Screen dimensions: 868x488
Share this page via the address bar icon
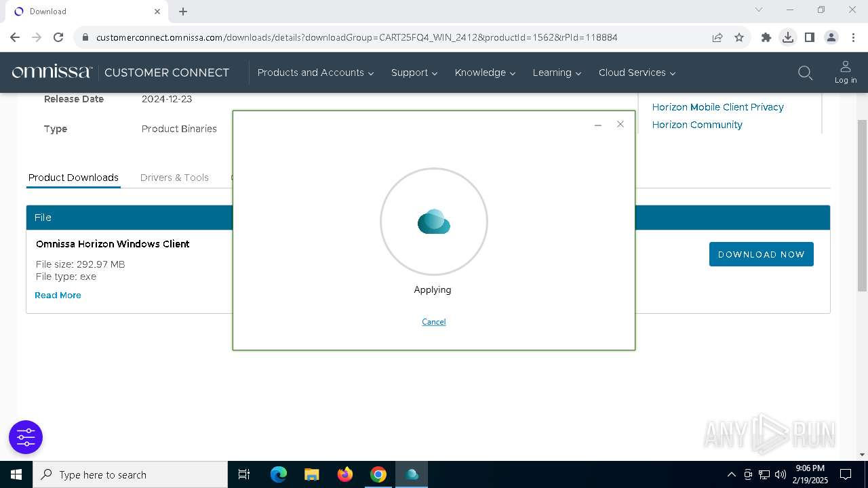(x=717, y=37)
